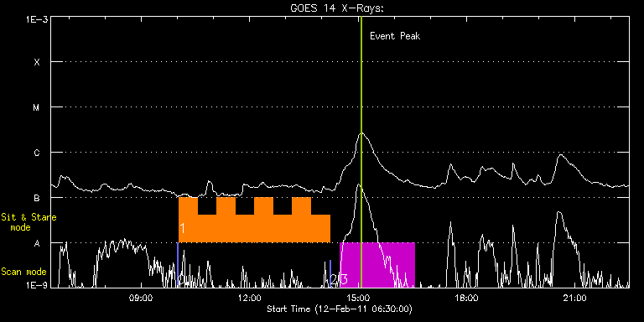This screenshot has width=644, height=322.
Task: Click the green Event Peak vertical line
Action: click(x=361, y=152)
